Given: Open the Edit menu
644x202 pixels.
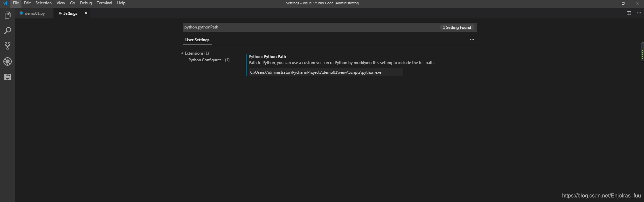Looking at the screenshot, I should (27, 3).
